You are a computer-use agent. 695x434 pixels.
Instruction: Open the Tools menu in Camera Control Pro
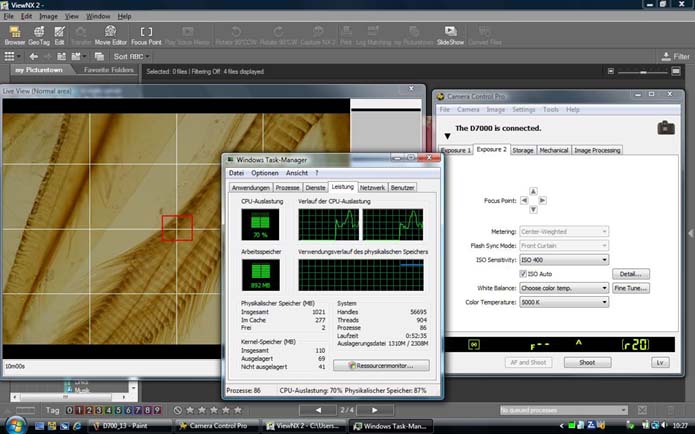click(551, 109)
